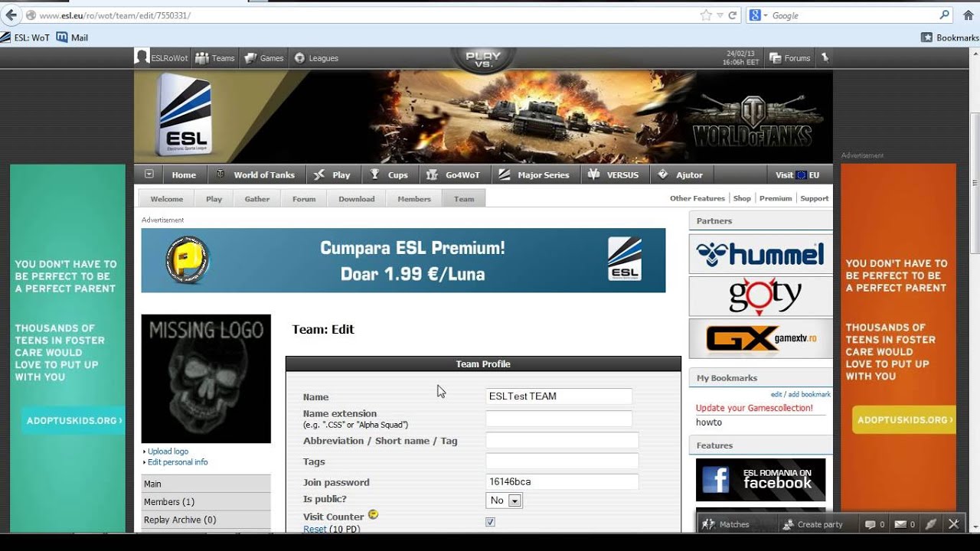The height and width of the screenshot is (551, 980).
Task: Open the Cups navigation item
Action: coord(389,174)
